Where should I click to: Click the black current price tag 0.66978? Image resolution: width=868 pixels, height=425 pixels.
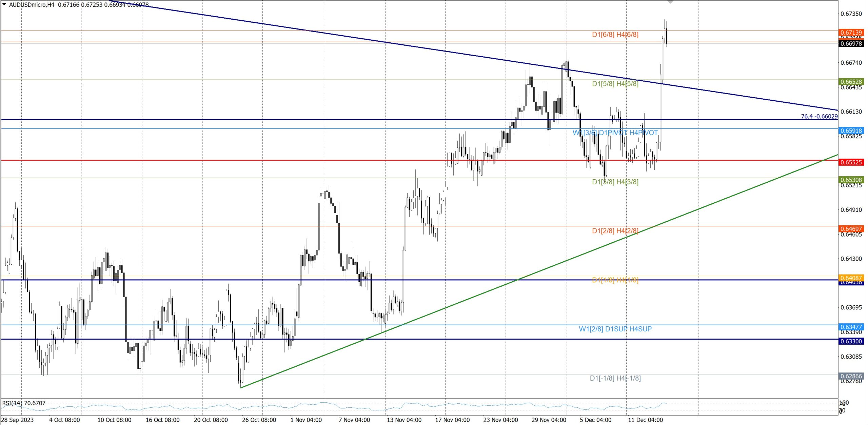click(851, 43)
